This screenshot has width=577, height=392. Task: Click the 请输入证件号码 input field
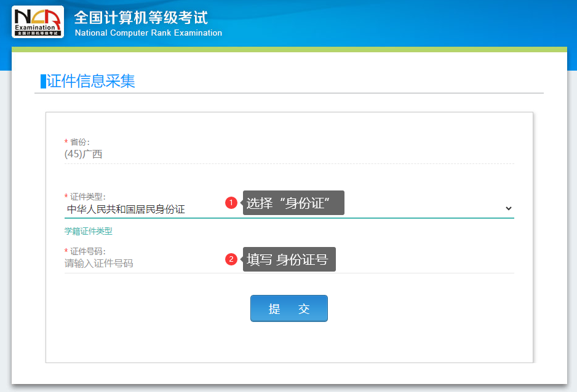pos(289,264)
